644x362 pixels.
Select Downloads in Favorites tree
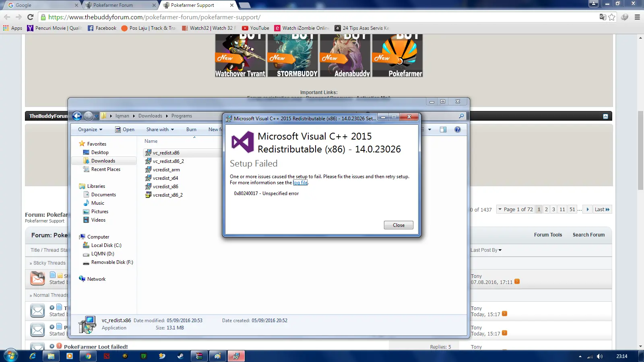point(103,161)
